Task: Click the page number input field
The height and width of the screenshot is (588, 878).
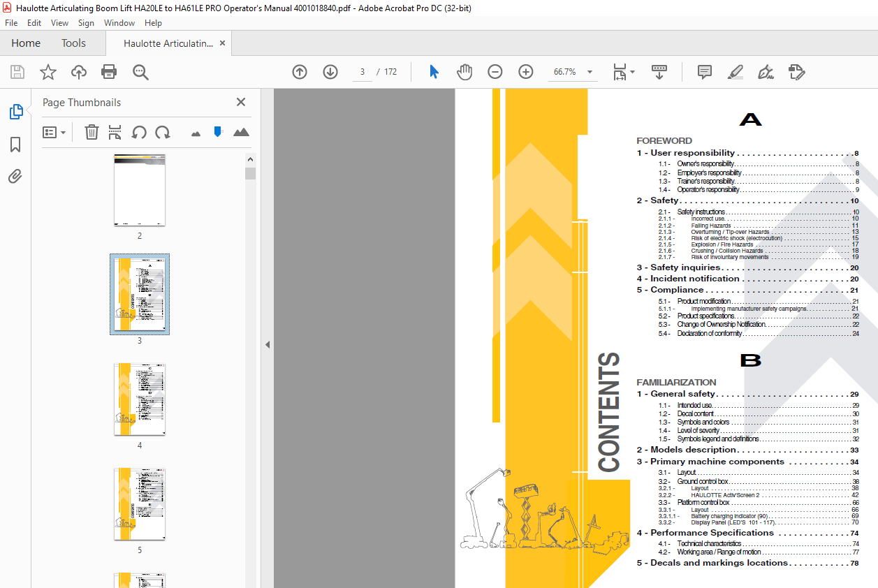Action: [x=363, y=72]
